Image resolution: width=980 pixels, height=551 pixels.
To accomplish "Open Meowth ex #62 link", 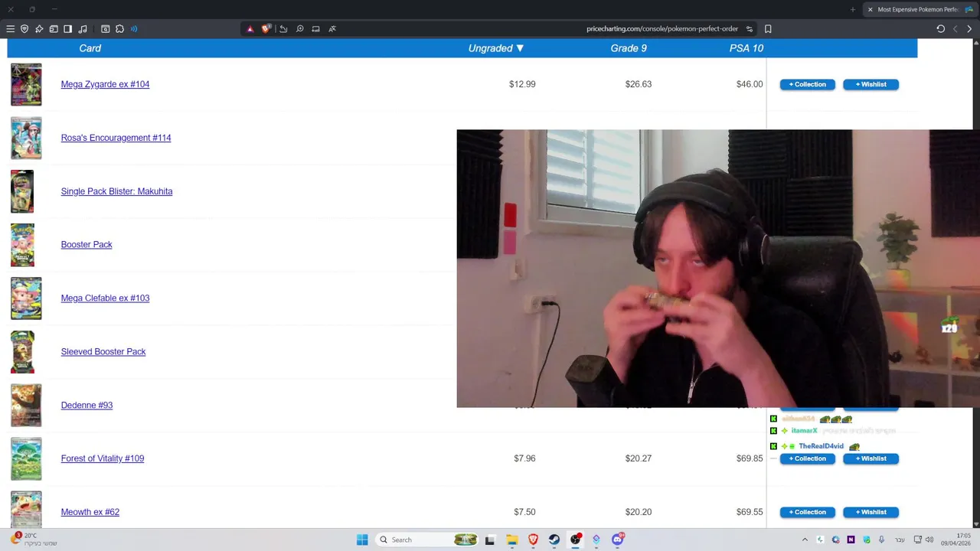I will pos(90,512).
